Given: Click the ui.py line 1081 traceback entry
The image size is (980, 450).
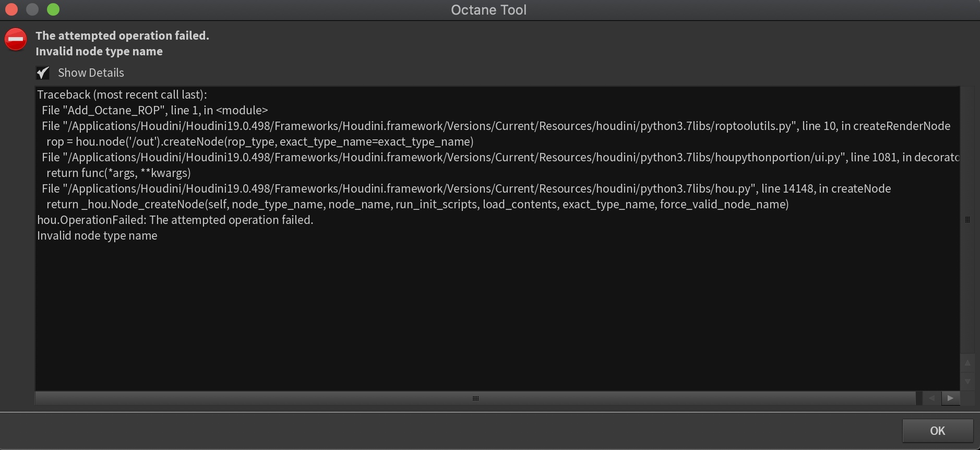Looking at the screenshot, I should (x=500, y=157).
